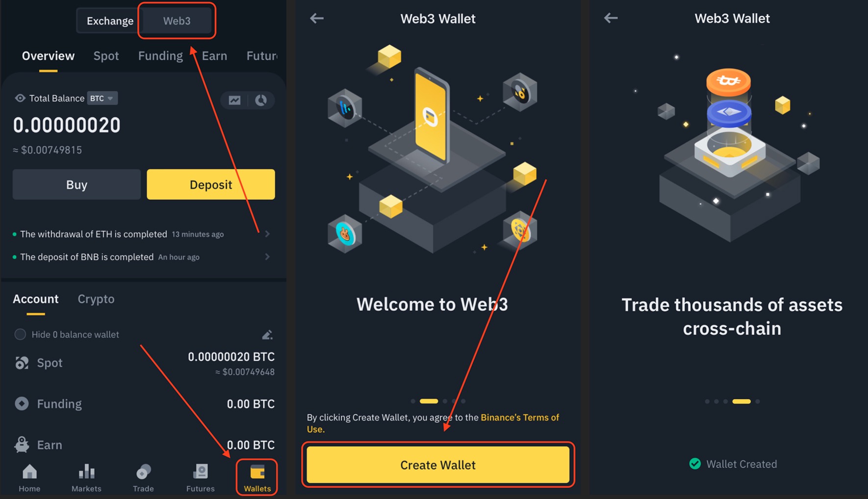Open Binance's Terms of Use link
Image resolution: width=868 pixels, height=499 pixels.
(433, 423)
